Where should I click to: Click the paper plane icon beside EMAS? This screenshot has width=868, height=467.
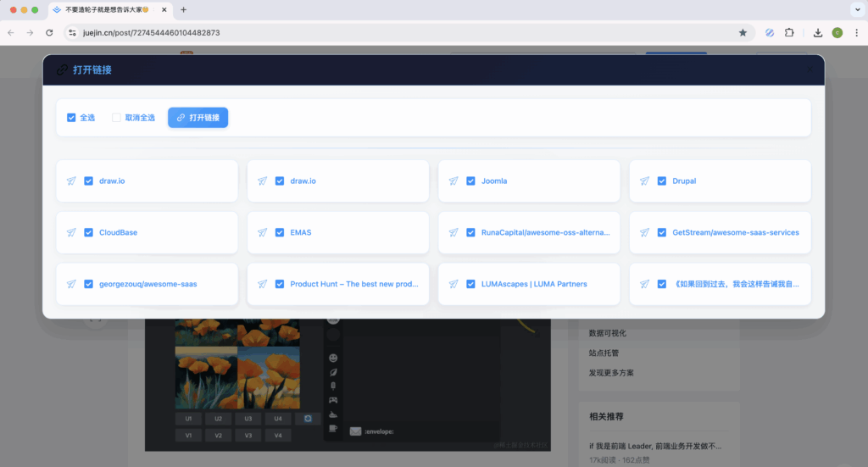(x=263, y=232)
